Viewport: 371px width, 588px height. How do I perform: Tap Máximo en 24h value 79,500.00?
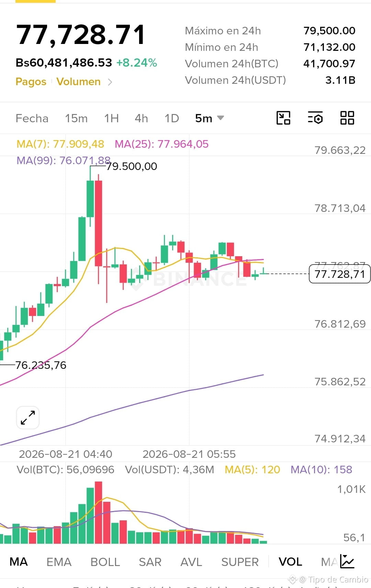[329, 31]
